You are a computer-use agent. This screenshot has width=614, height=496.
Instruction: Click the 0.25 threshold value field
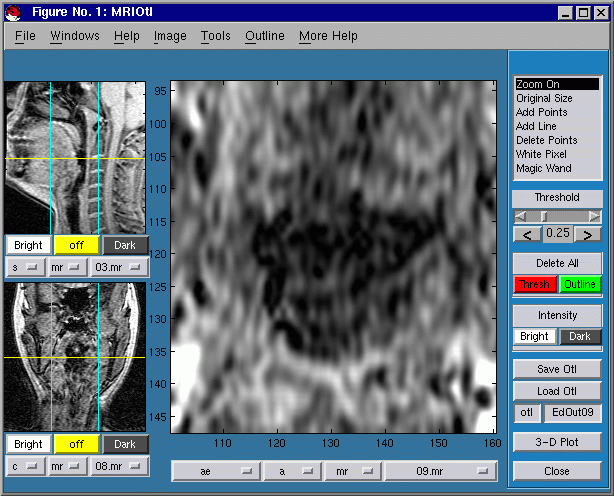point(558,233)
